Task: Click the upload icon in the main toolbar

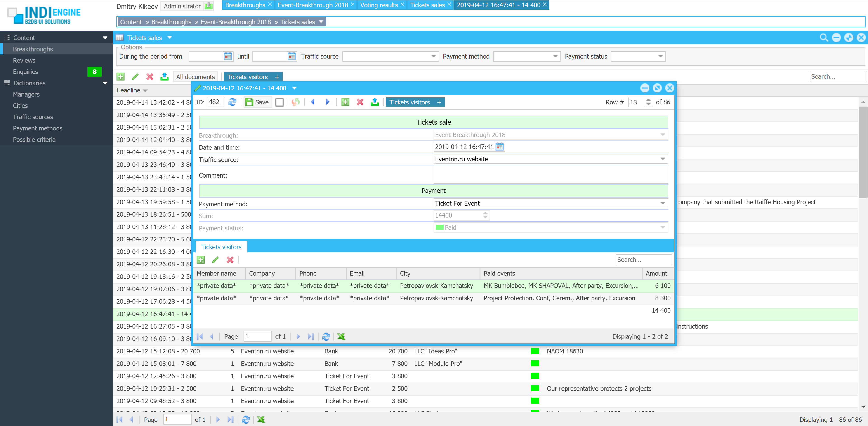Action: [x=164, y=77]
